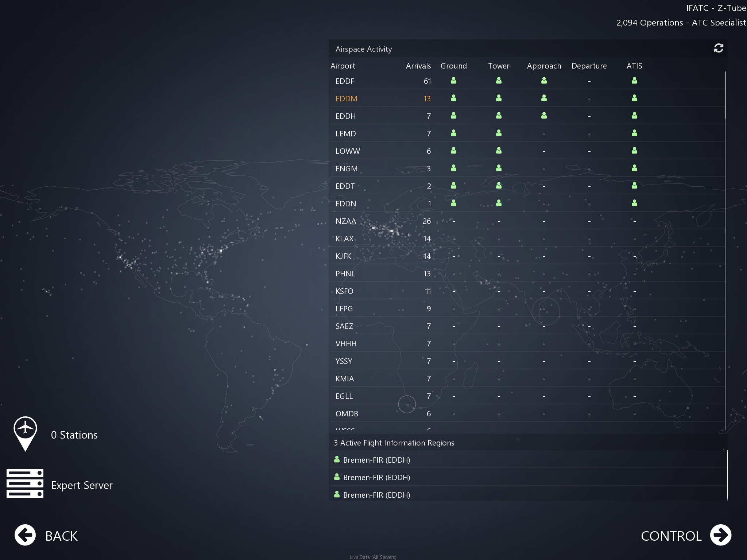Click the 0 Stations label
The height and width of the screenshot is (560, 747).
[74, 435]
